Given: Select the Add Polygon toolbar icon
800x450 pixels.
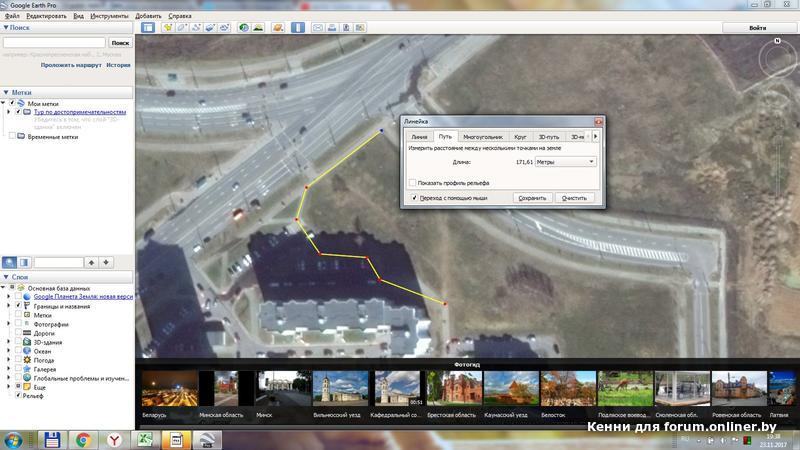Looking at the screenshot, I should point(182,28).
